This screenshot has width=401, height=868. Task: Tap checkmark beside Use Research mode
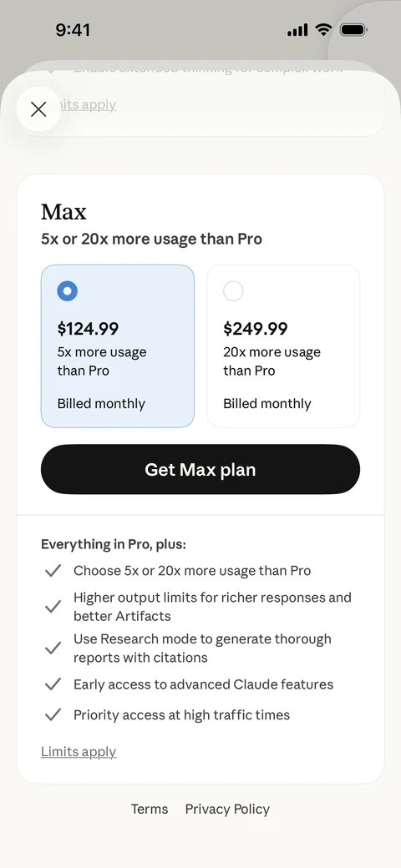tap(53, 648)
